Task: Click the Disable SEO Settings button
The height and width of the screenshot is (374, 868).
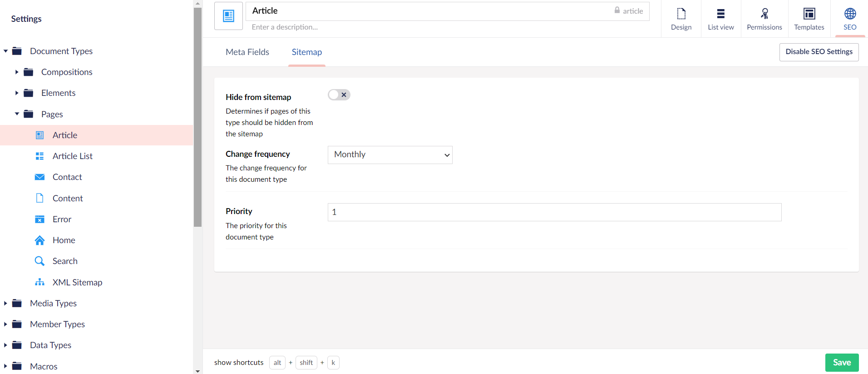Action: pos(819,52)
